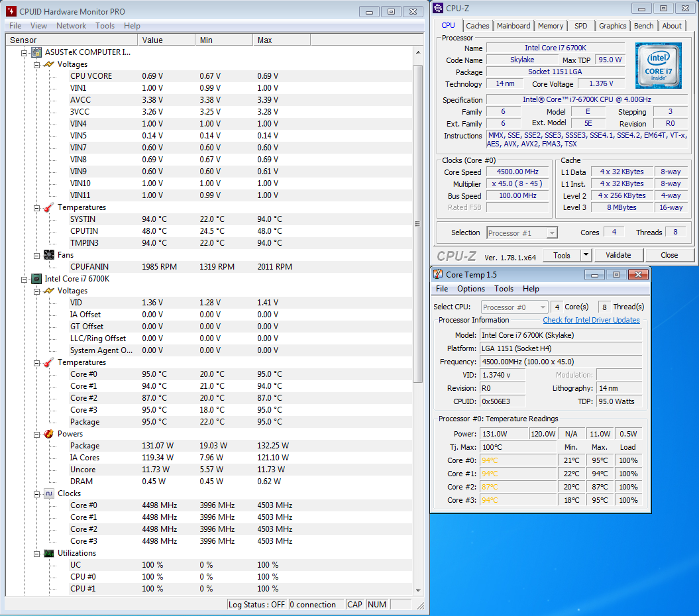Switch to the SPD tab in CPU-Z
The width and height of the screenshot is (699, 616).
pyautogui.click(x=581, y=26)
